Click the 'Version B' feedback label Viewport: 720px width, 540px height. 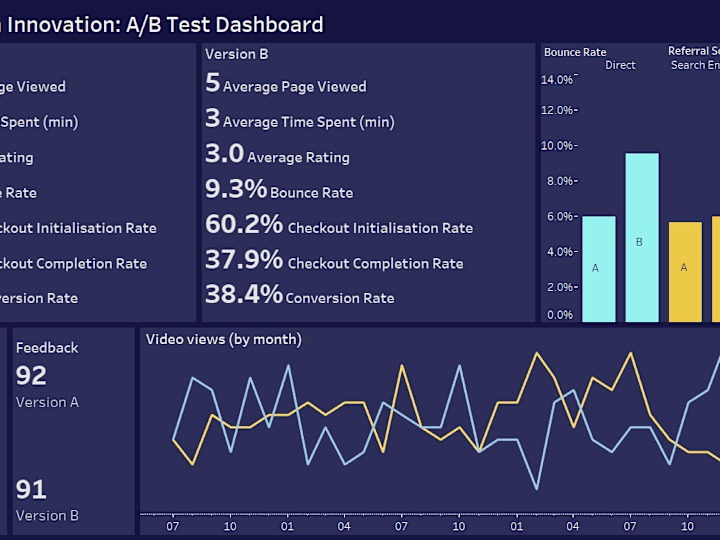point(47,516)
